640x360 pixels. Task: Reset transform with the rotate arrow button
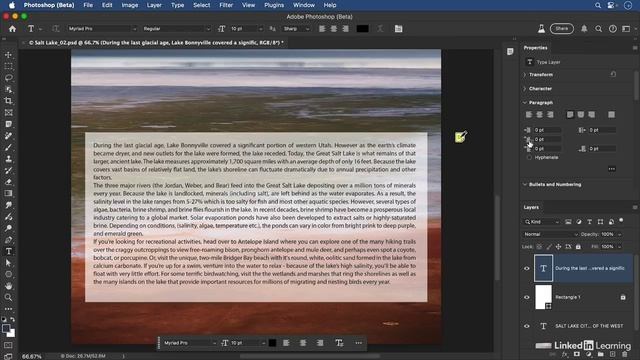(613, 74)
